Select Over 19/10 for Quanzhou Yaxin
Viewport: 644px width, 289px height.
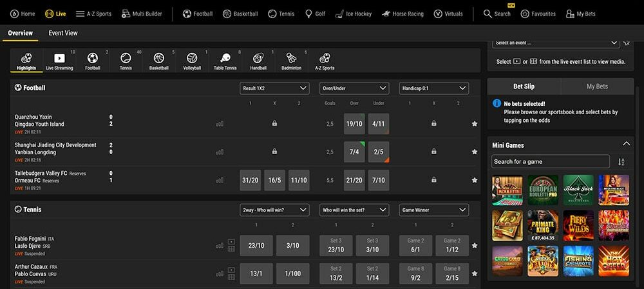[354, 123]
